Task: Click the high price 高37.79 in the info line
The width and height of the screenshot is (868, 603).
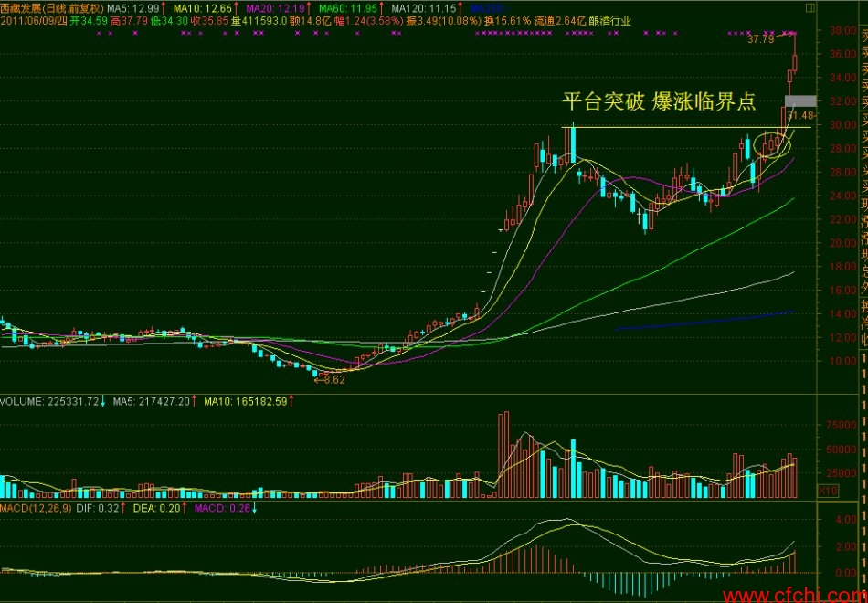Action: coord(129,22)
